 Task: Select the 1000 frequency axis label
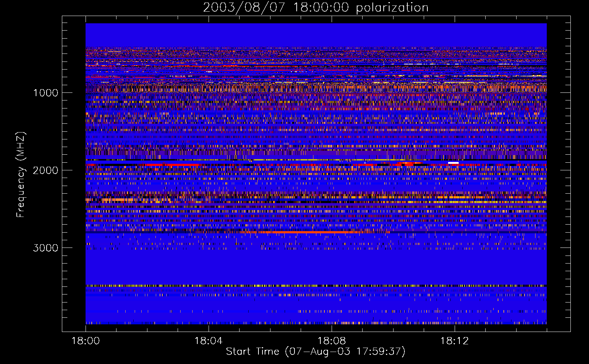click(x=46, y=93)
